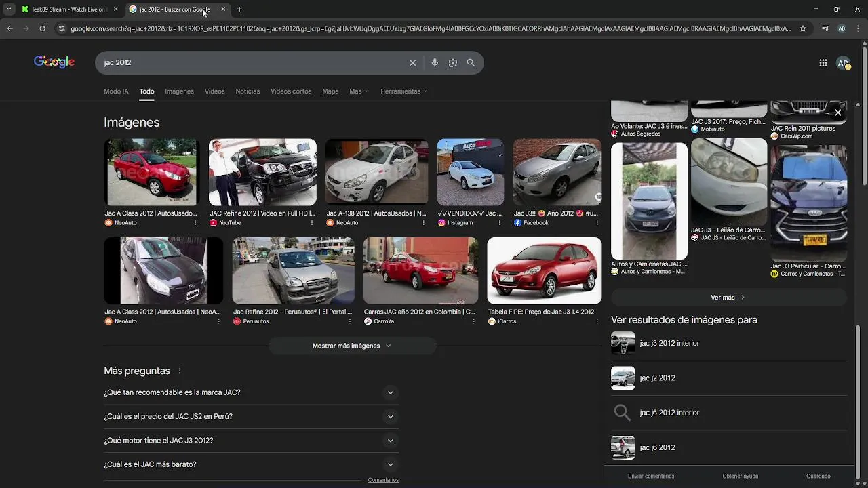Open three-dot menu for Instagram VENDIDO result

click(x=500, y=222)
